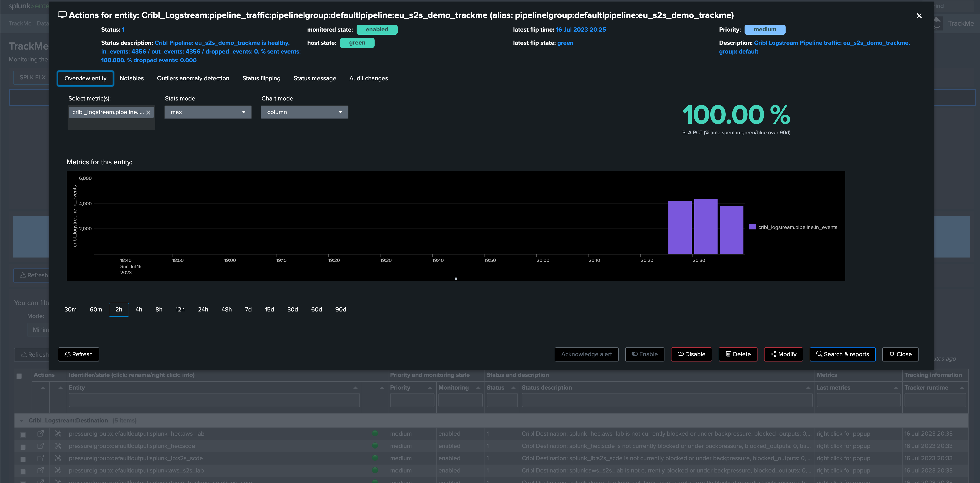Switch to Notables tab

point(132,78)
